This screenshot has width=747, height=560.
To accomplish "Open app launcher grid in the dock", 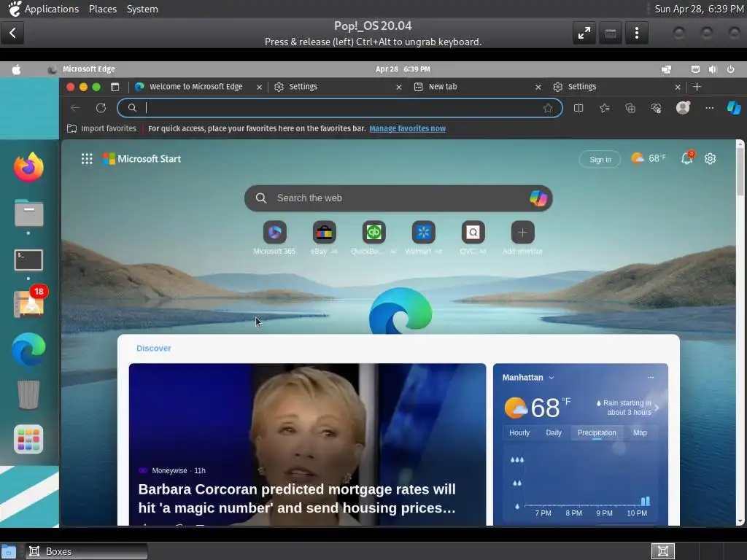I will coord(28,439).
